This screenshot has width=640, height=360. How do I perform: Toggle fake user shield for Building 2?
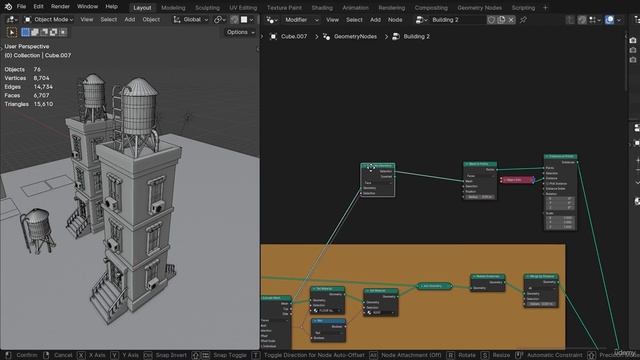tap(491, 20)
